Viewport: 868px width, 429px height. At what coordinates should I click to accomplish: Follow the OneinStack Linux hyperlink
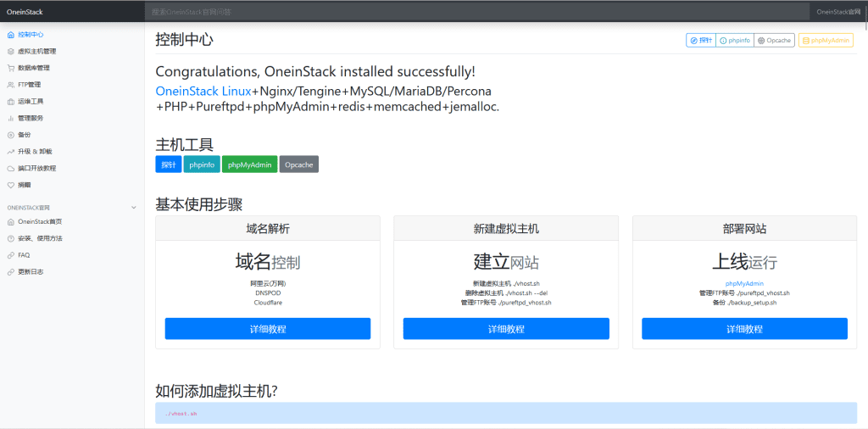203,91
